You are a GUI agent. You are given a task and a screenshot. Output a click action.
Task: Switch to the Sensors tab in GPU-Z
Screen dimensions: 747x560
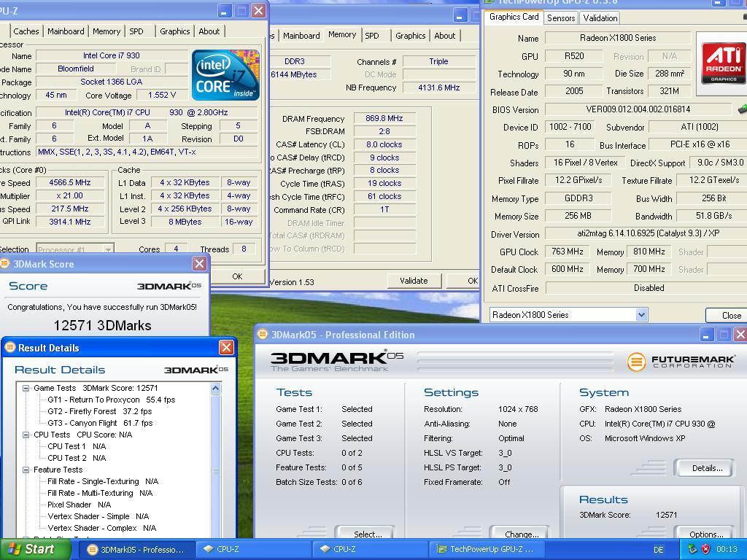coord(561,18)
